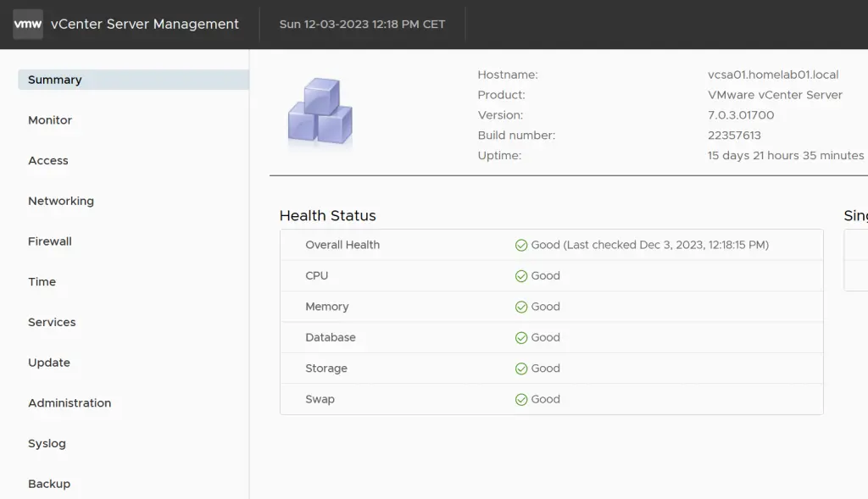Go to Administration settings

tap(70, 402)
